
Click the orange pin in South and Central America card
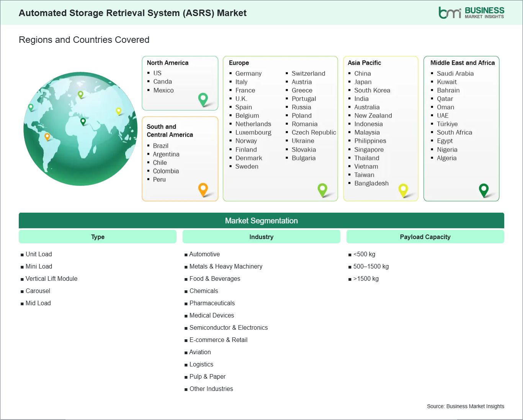(203, 189)
